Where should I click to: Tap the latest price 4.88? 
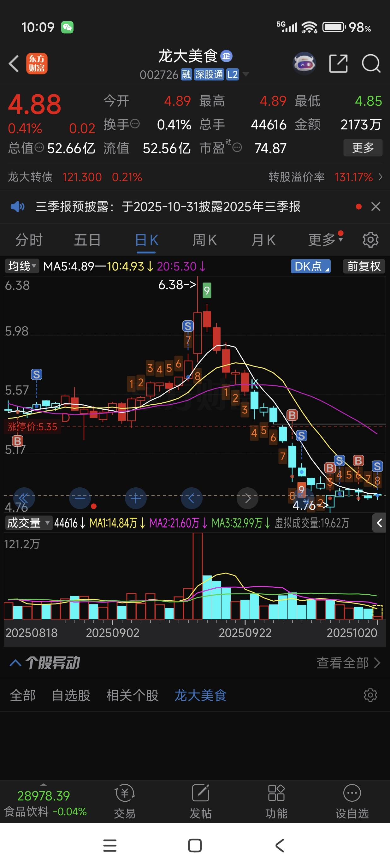(x=35, y=104)
